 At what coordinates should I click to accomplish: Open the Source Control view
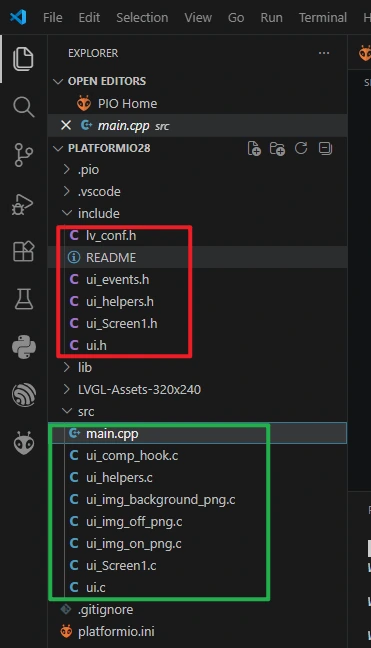click(x=23, y=155)
